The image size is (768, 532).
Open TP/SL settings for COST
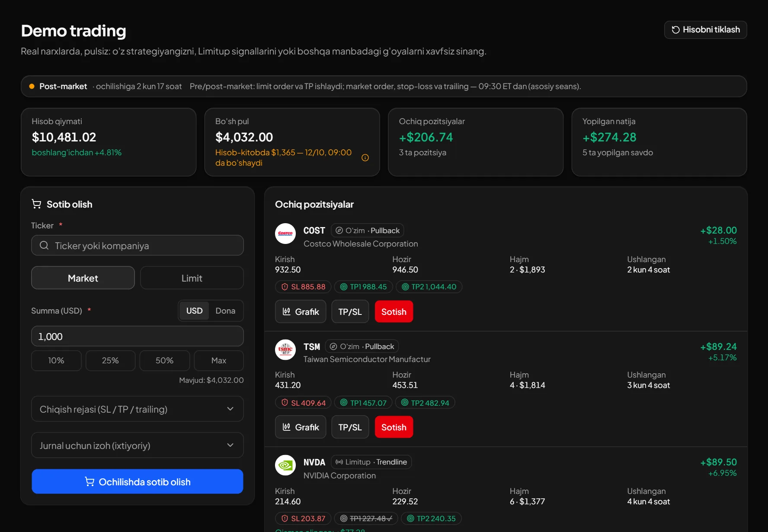tap(350, 312)
